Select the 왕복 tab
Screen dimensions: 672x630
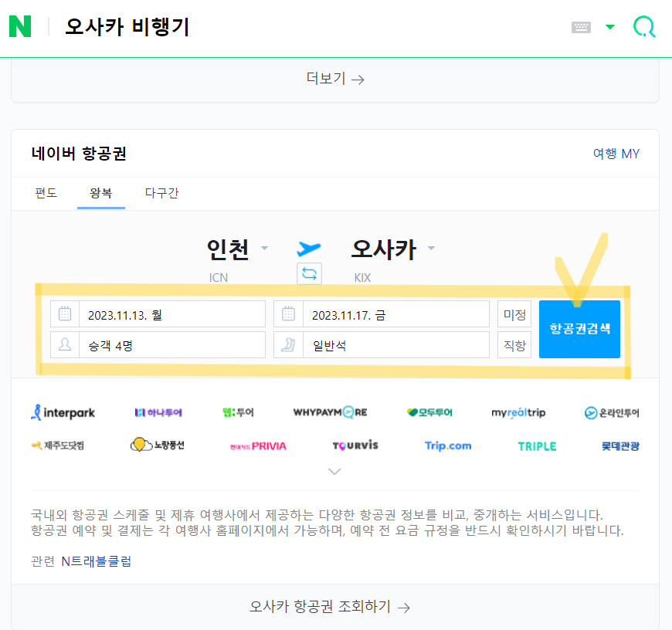click(101, 193)
